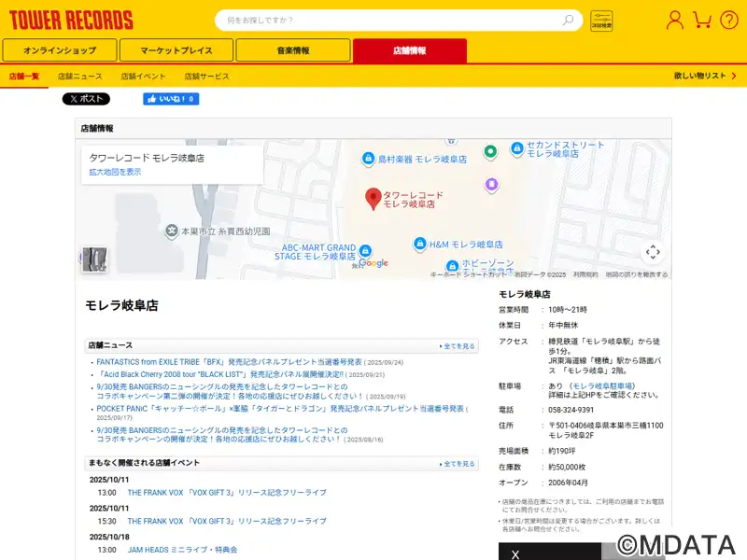Screen dimensions: 747x560
Task: Click the map camera controls icon
Action: 653,252
